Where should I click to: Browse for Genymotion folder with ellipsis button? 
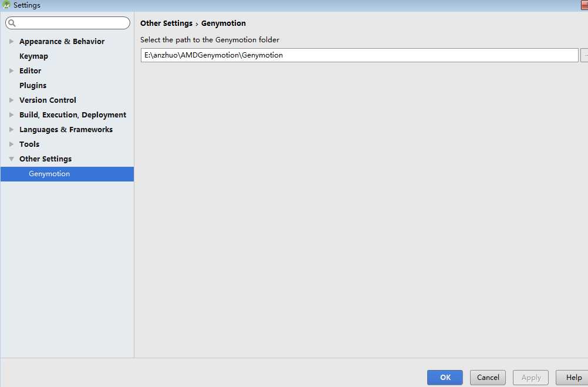(x=584, y=55)
